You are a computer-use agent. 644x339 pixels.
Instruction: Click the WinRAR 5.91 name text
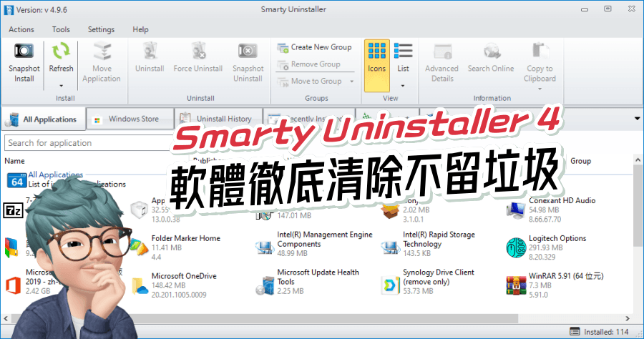pyautogui.click(x=566, y=276)
